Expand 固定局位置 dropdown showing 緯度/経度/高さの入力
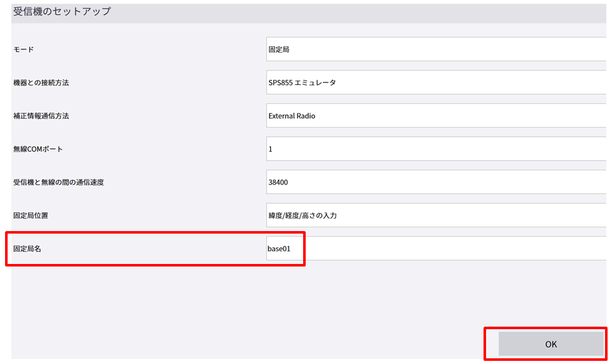This screenshot has width=612, height=364. click(435, 215)
